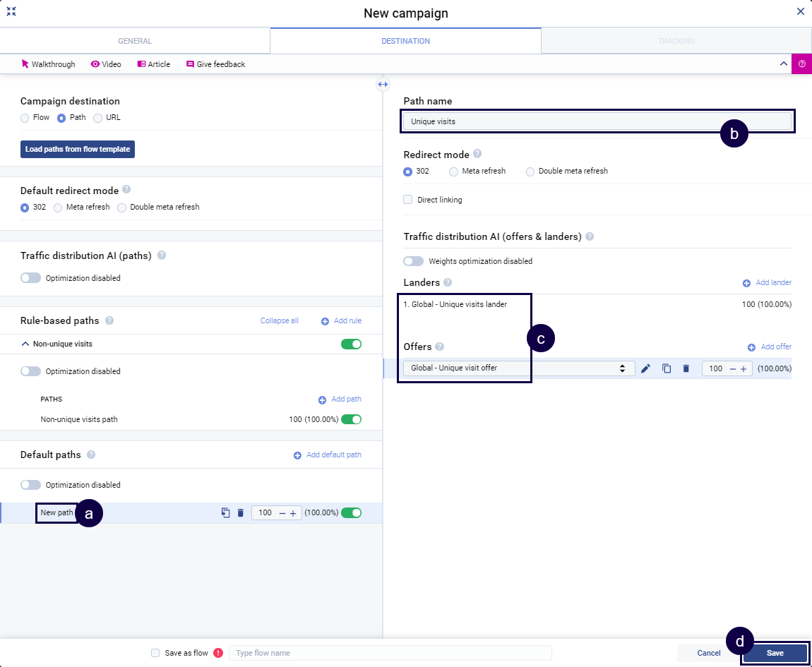Click Load paths from flow template
Screen dimensions: 812x667
pyautogui.click(x=77, y=150)
